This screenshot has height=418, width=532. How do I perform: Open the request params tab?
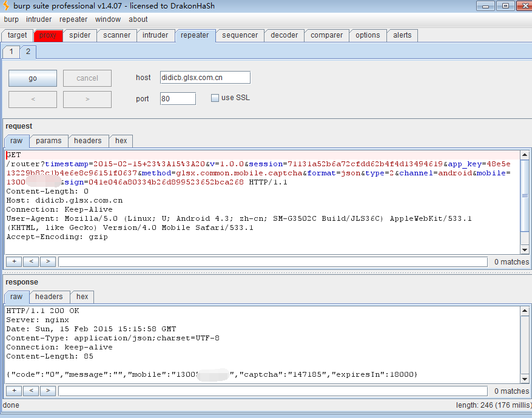click(x=49, y=141)
